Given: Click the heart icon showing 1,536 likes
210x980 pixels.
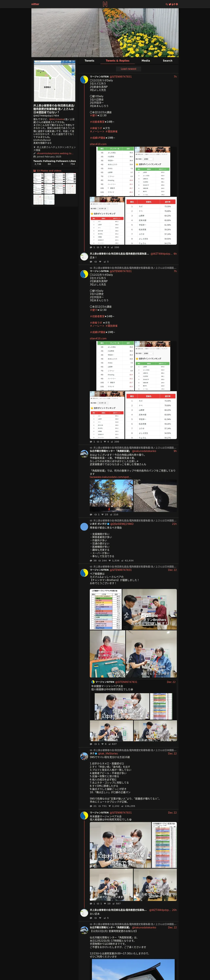Looking at the screenshot, I should [110, 560].
